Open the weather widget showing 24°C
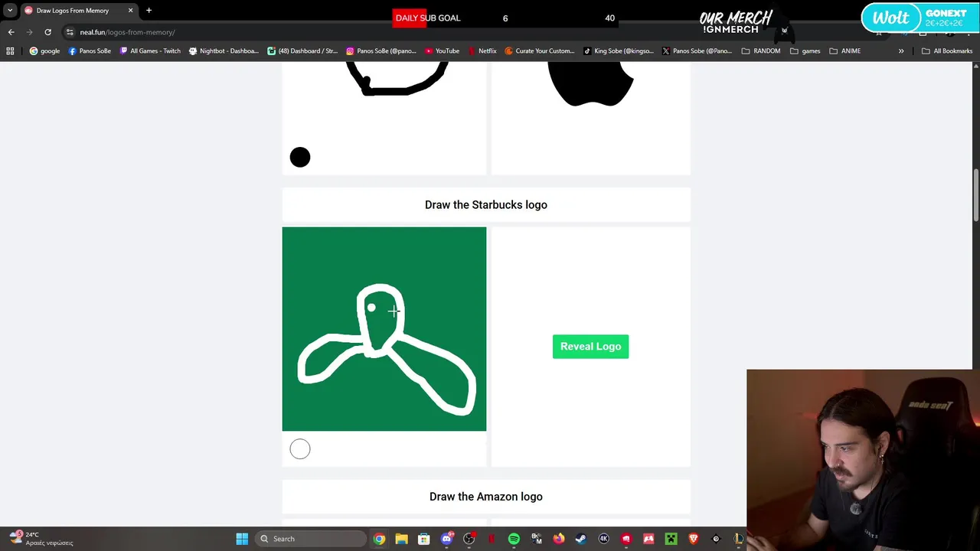 [41, 539]
